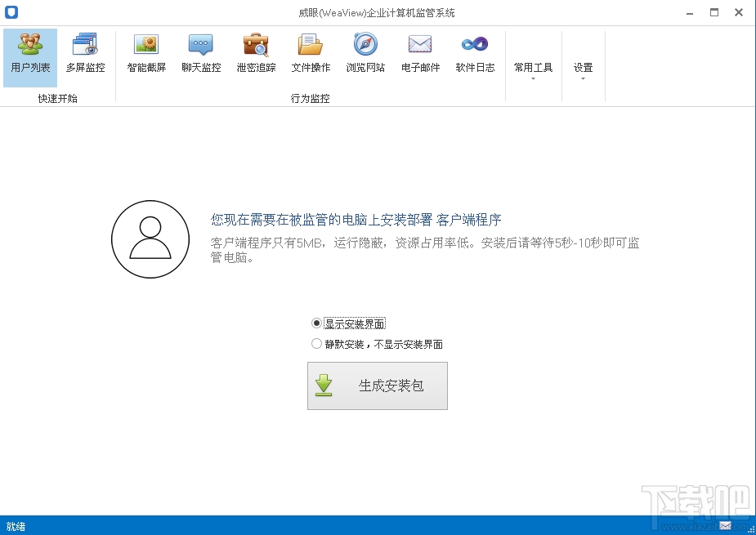Open the 用户列表 user list icon
This screenshot has width=756, height=535.
30,57
